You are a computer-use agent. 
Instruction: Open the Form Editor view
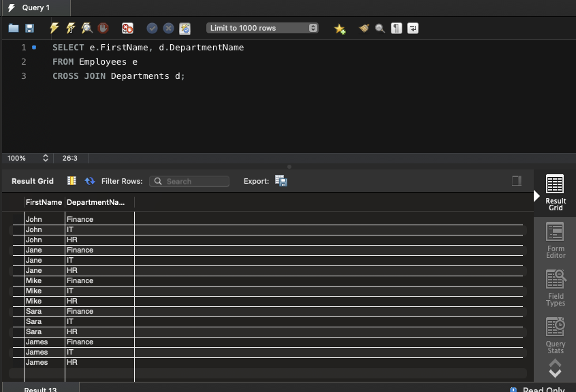pyautogui.click(x=555, y=240)
